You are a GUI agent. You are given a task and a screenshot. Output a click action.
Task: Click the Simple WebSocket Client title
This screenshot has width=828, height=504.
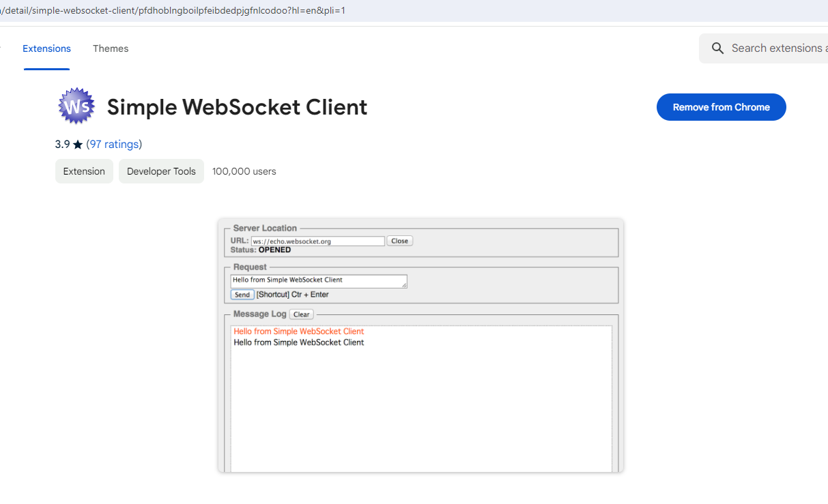[x=237, y=107]
